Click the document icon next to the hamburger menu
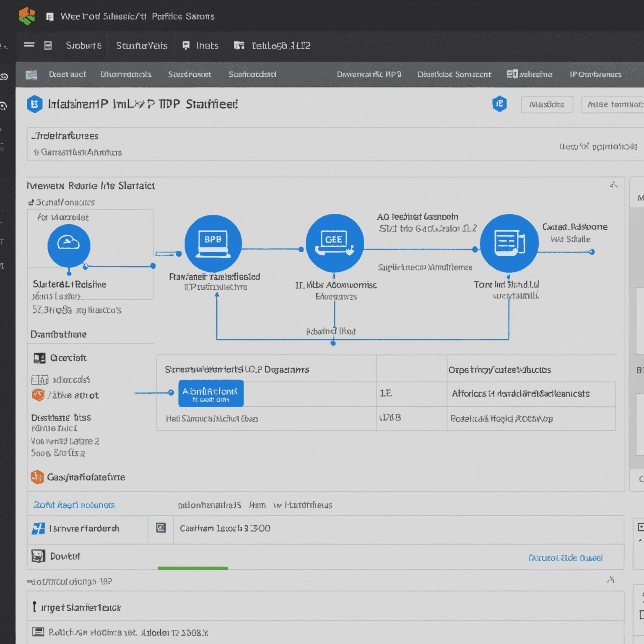 (48, 45)
